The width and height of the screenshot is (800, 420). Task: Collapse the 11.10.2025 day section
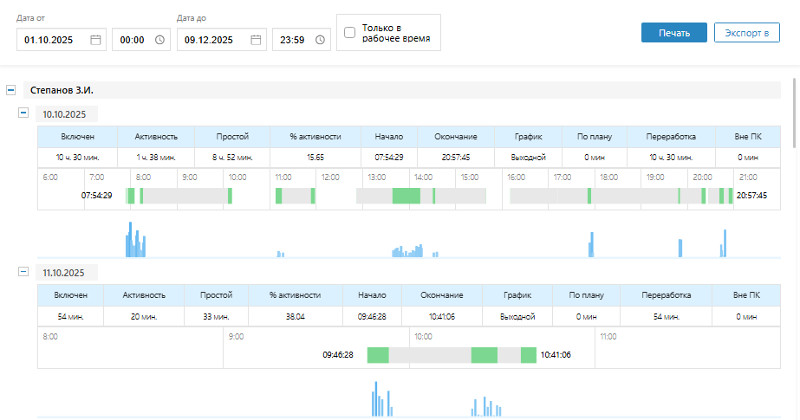point(24,271)
